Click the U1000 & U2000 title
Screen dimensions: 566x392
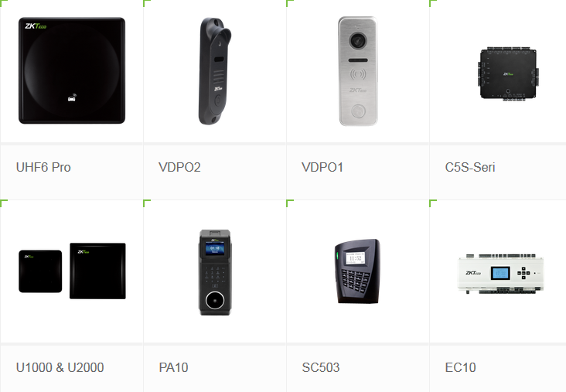point(60,367)
